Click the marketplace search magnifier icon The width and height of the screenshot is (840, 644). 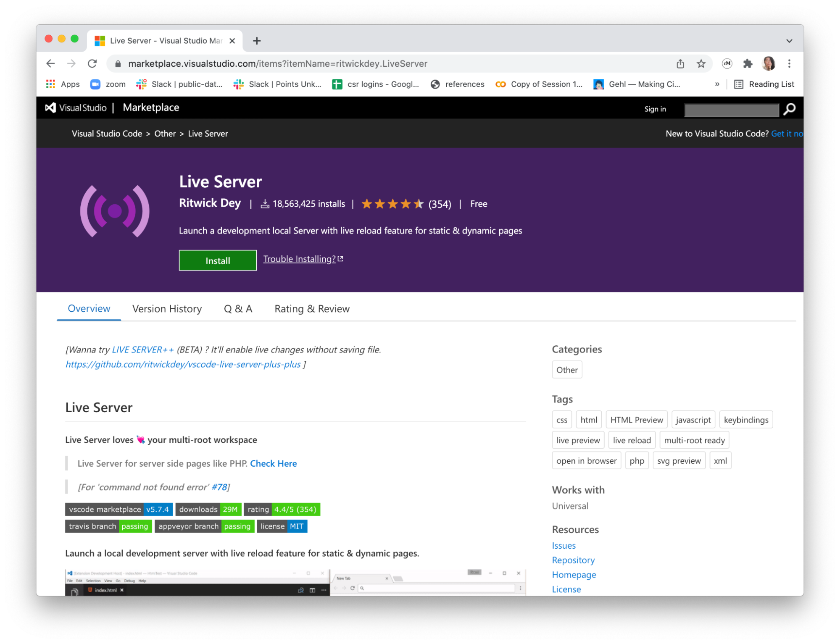click(789, 109)
